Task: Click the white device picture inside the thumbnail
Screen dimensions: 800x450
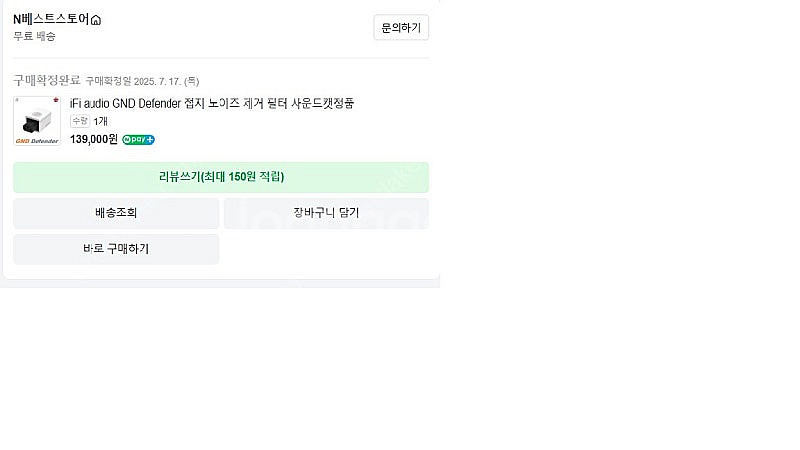Action: pos(37,121)
